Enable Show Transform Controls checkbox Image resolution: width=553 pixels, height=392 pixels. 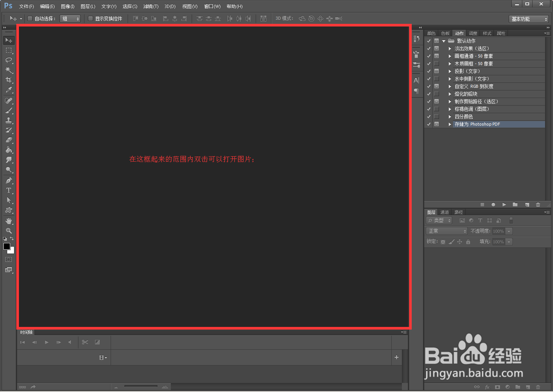click(91, 19)
